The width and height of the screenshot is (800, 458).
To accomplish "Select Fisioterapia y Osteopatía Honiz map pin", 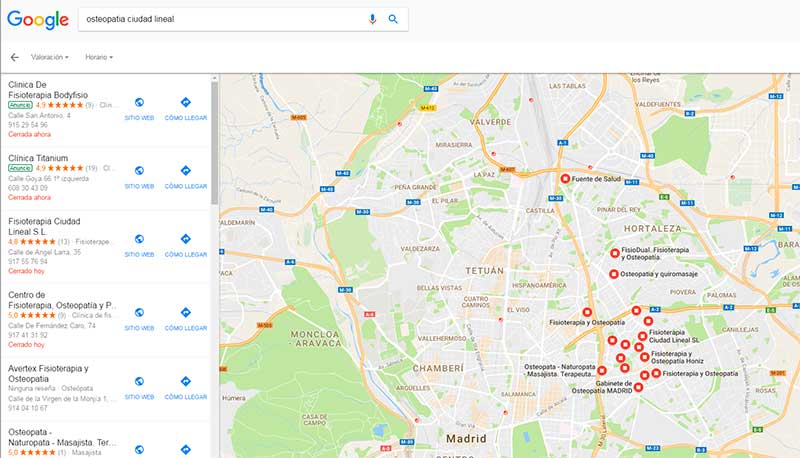I will coord(644,357).
